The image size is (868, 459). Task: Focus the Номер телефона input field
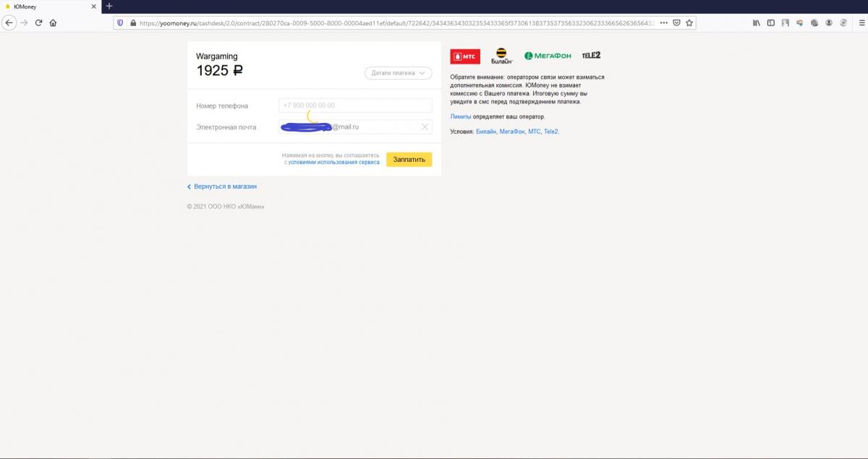coord(355,106)
